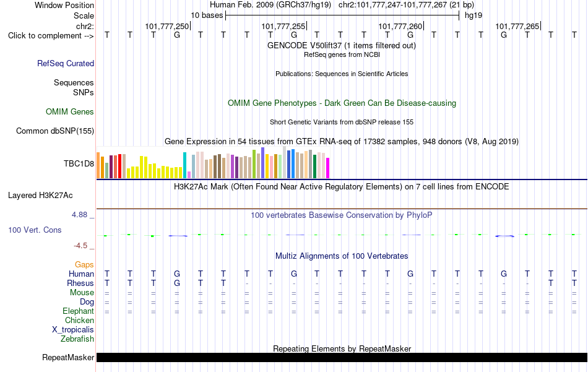Click the -4.5 PhyloP lower limit value
The height and width of the screenshot is (372, 588).
(x=80, y=246)
